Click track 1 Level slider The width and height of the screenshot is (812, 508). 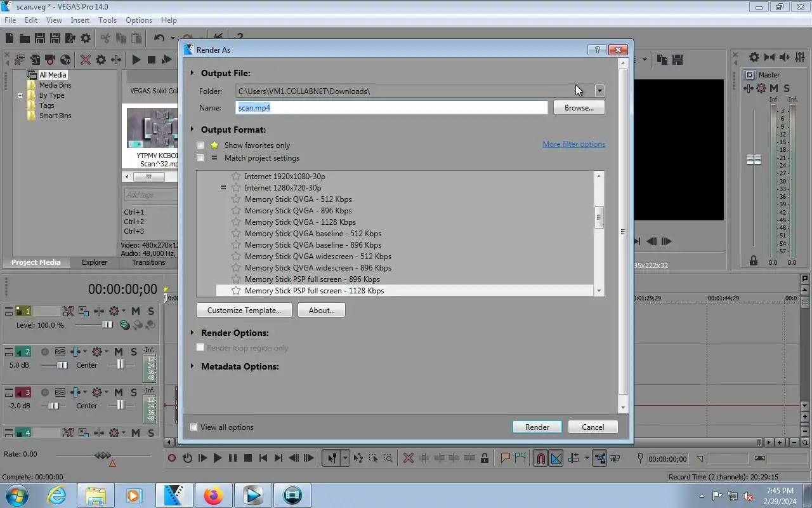107,325
